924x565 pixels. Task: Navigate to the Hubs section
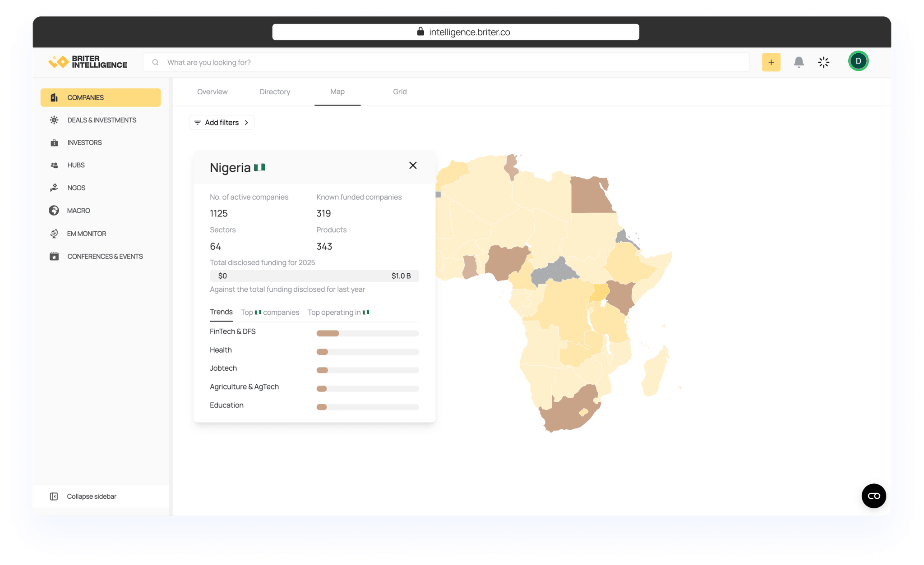75,165
